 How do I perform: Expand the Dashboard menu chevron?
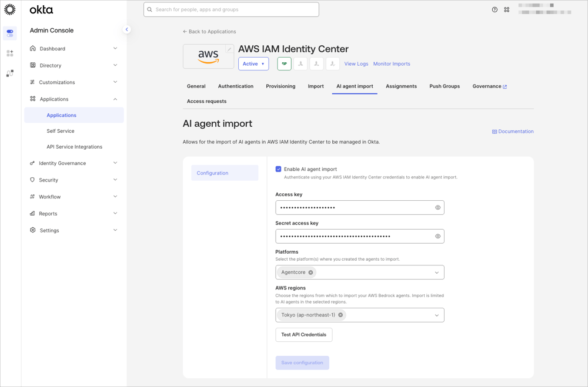(115, 48)
